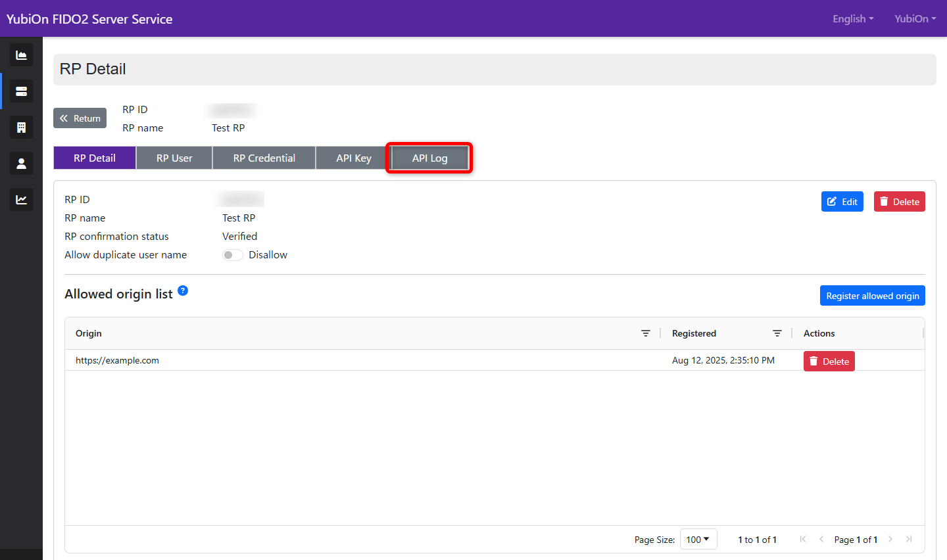Viewport: 947px width, 560px height.
Task: Open the building organization icon in sidebar
Action: (x=21, y=128)
